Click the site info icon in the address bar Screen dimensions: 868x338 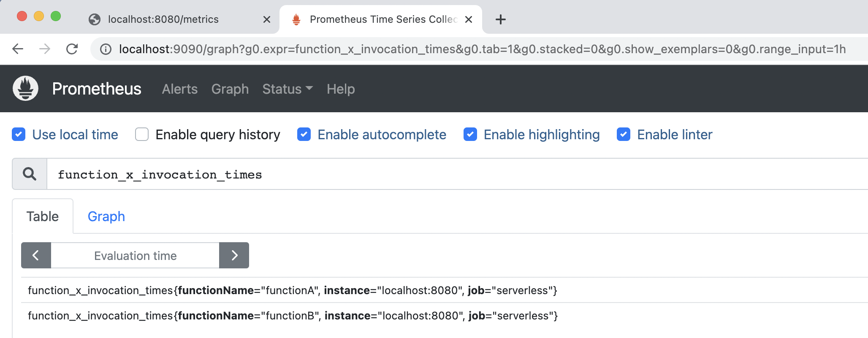[106, 49]
